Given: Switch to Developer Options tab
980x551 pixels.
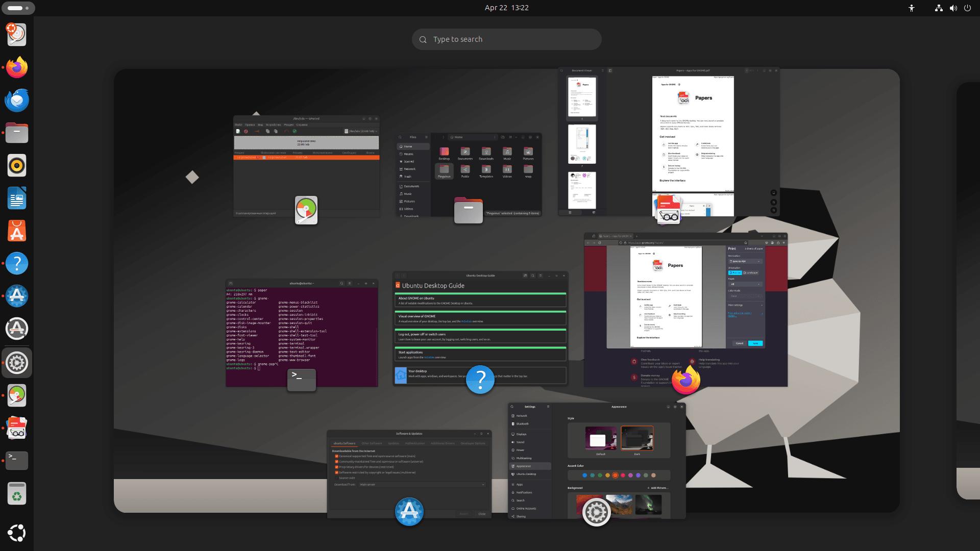Looking at the screenshot, I should (473, 443).
